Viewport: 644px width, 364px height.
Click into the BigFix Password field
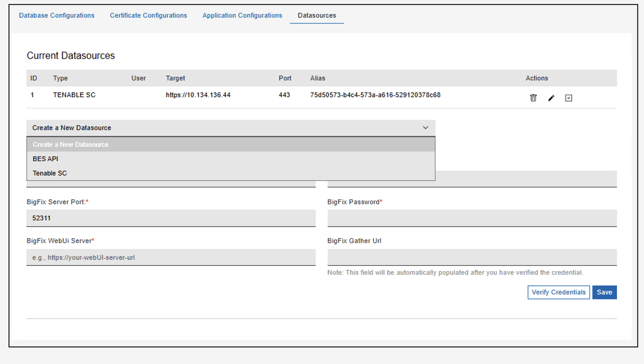click(472, 218)
